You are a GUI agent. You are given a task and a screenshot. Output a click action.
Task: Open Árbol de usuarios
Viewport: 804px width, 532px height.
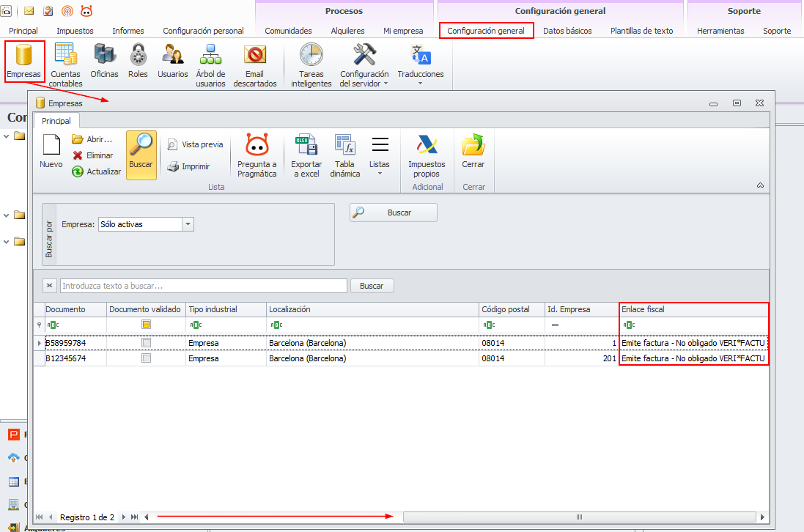point(211,65)
